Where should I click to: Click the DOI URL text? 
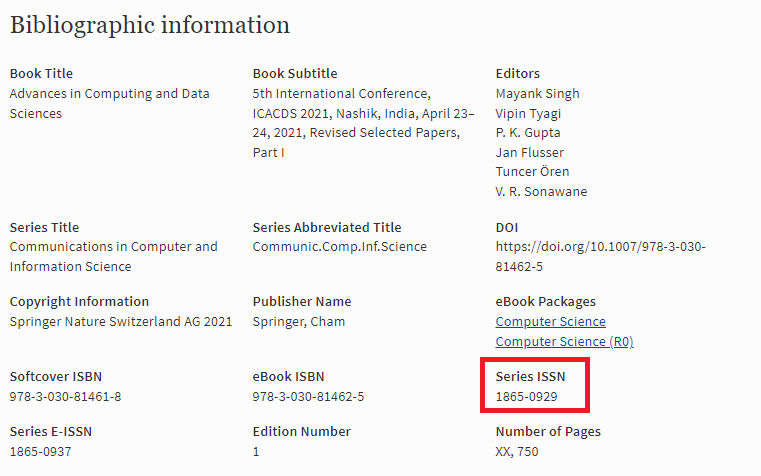pyautogui.click(x=600, y=256)
